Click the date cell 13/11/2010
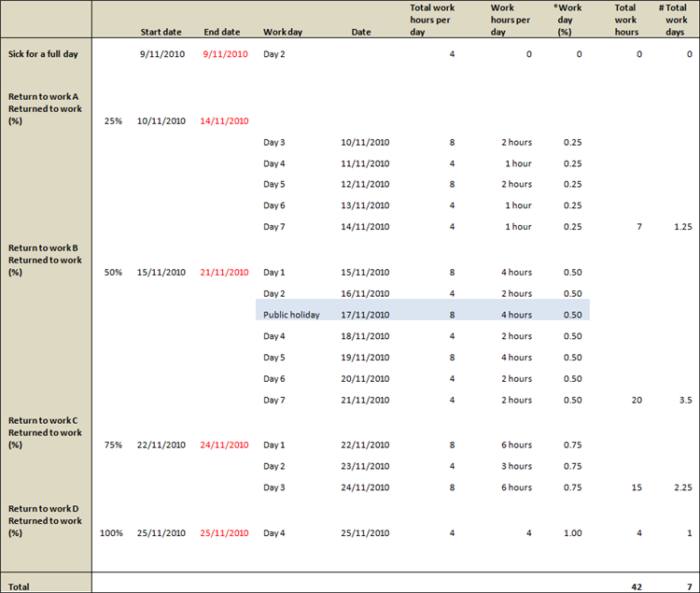The height and width of the screenshot is (593, 700). pos(365,205)
